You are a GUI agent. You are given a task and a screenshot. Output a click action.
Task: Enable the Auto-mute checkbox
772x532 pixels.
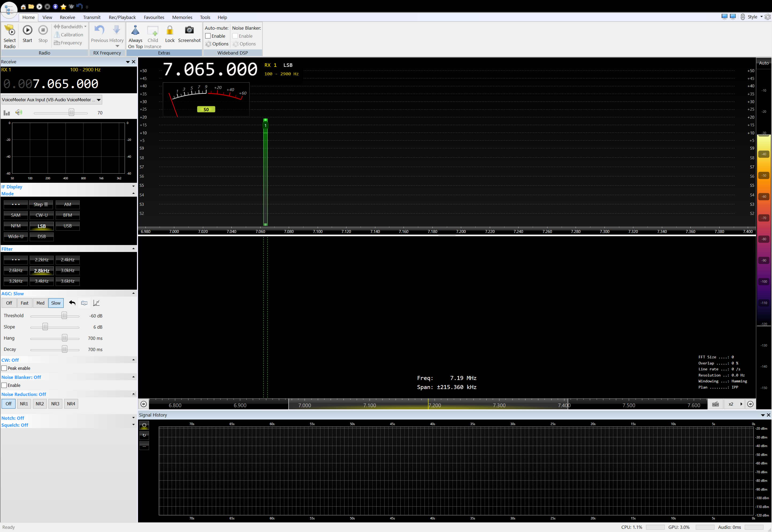click(208, 36)
